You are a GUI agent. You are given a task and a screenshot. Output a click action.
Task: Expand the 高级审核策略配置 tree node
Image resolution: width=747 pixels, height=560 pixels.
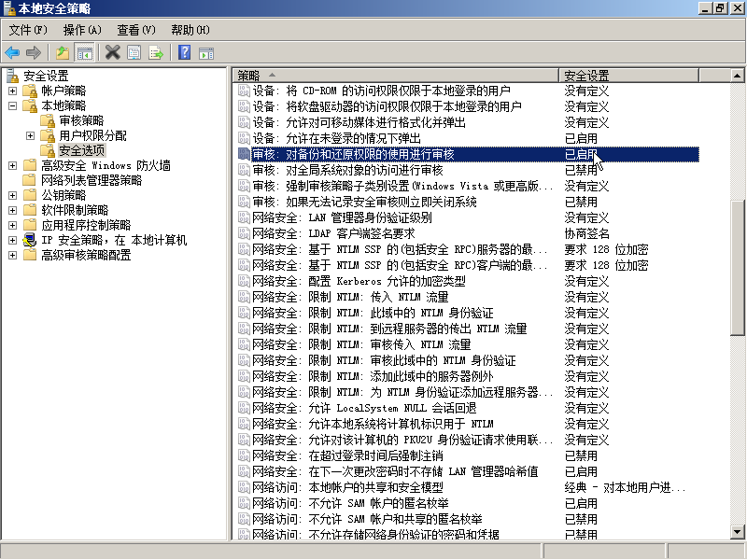pyautogui.click(x=13, y=255)
